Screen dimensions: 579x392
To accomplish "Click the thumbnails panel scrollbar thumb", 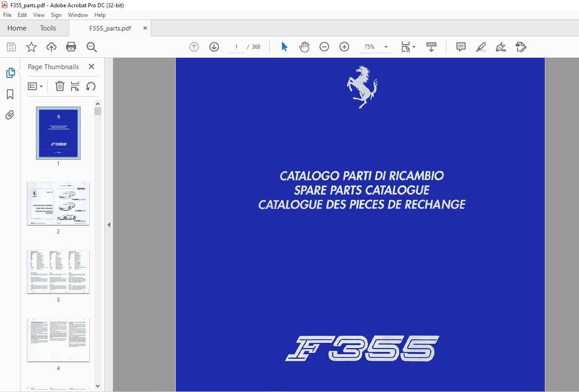I will coord(97,111).
